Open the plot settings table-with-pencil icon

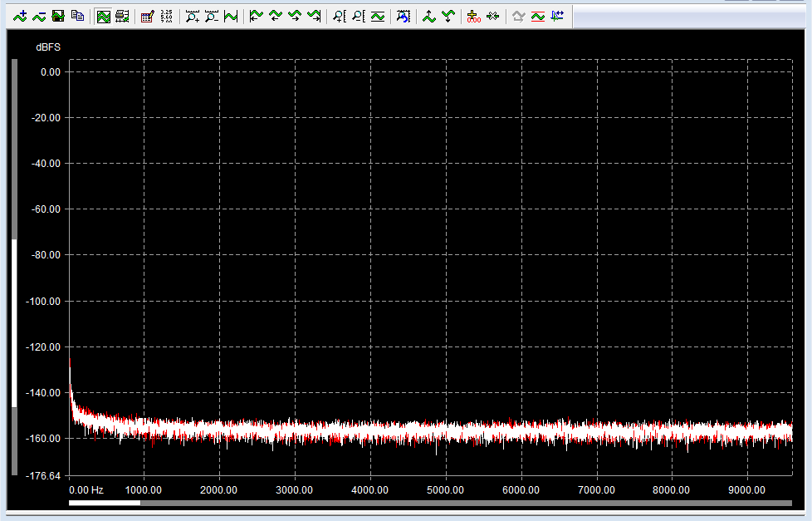coord(148,17)
